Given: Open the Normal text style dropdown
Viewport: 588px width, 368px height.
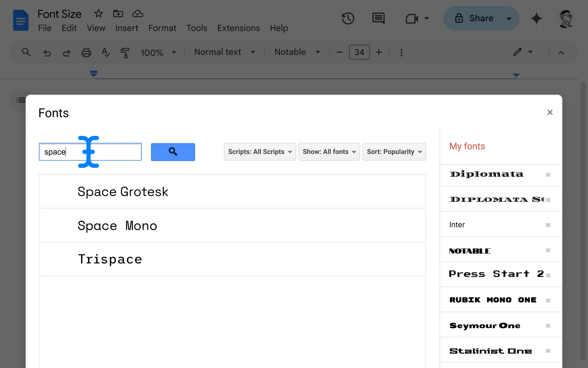Looking at the screenshot, I should tap(225, 52).
